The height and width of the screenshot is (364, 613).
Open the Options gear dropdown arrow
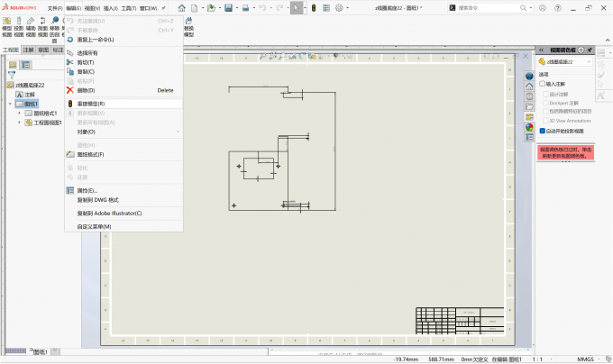[x=348, y=8]
